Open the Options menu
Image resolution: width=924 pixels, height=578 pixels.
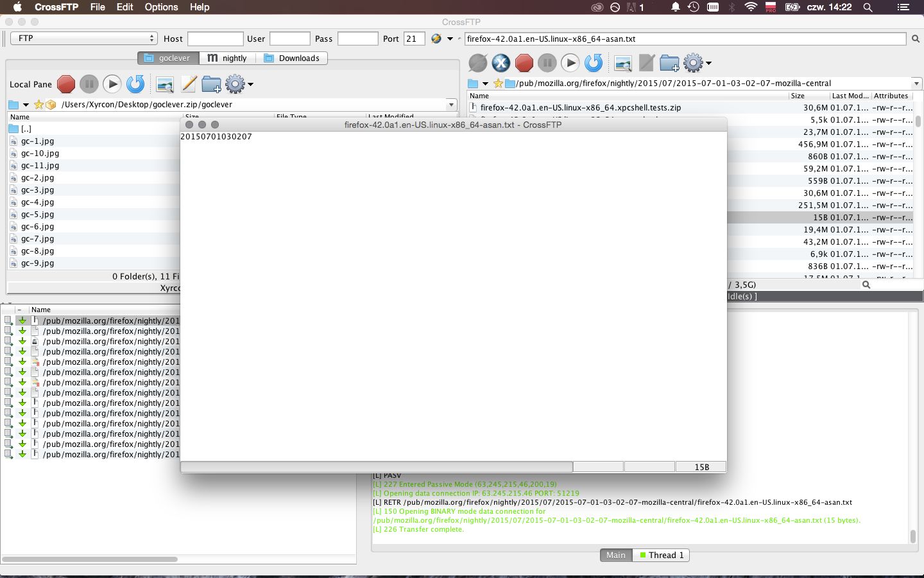click(161, 7)
